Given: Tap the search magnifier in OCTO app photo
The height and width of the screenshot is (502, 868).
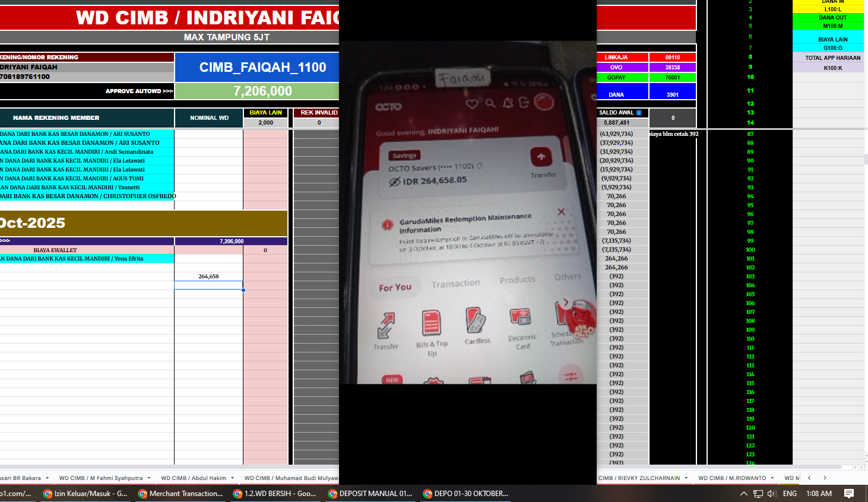Looking at the screenshot, I should (490, 103).
